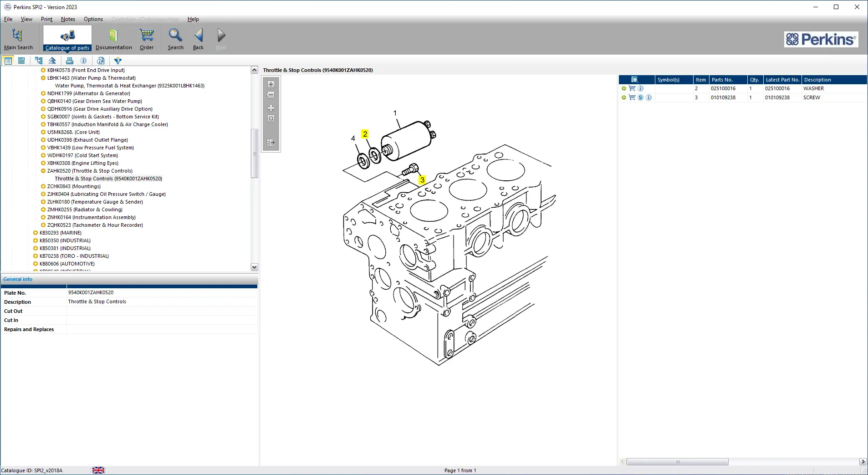Screen dimensions: 868x475
Task: Click the Parts No. column header
Action: point(728,80)
